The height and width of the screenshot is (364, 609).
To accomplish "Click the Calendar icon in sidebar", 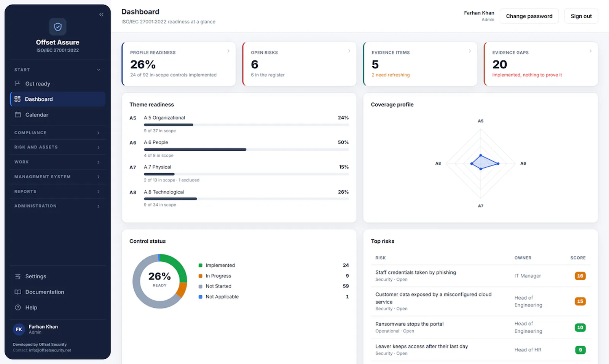I will (18, 114).
